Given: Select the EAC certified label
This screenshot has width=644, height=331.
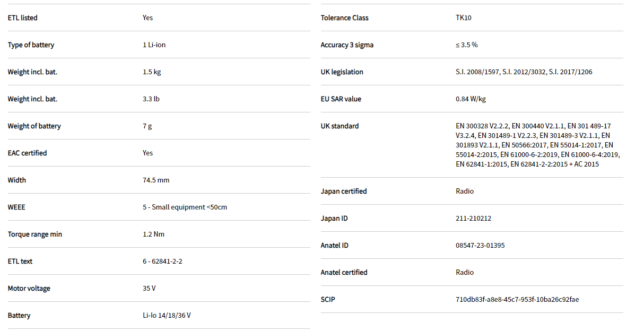Looking at the screenshot, I should [x=27, y=153].
